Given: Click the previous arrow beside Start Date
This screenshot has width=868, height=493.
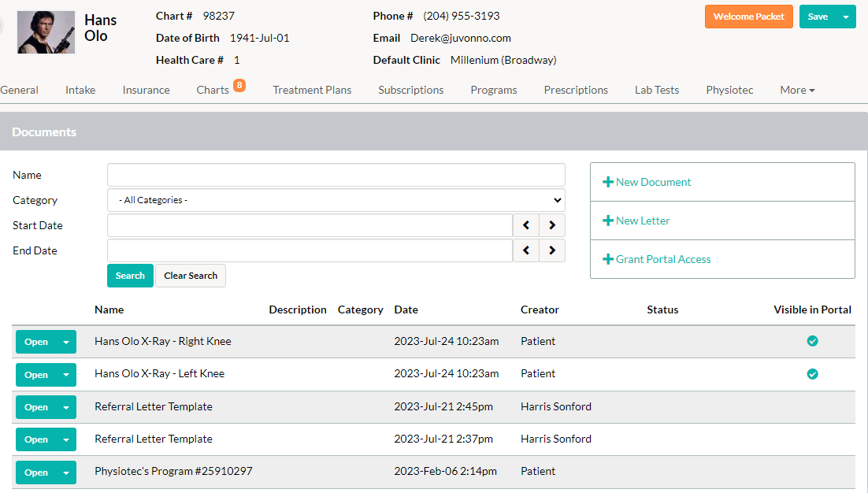Looking at the screenshot, I should [526, 225].
